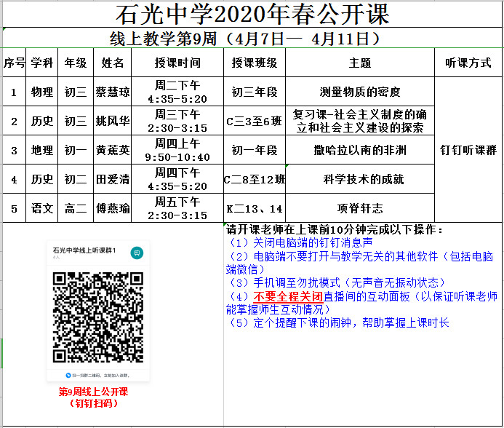504x428 pixels.
Task: Select the 周五下午 2:30-3:15 time cell
Action: (177, 208)
